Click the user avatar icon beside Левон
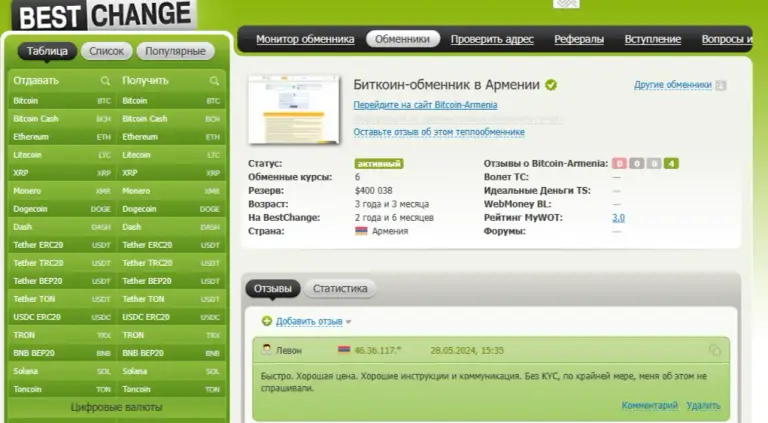The image size is (768, 423). [x=266, y=350]
